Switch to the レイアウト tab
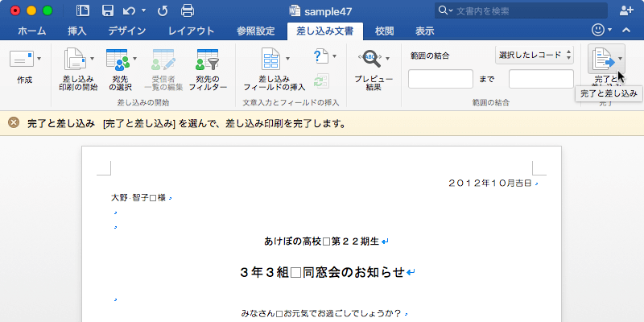The height and width of the screenshot is (322, 644). point(192,31)
